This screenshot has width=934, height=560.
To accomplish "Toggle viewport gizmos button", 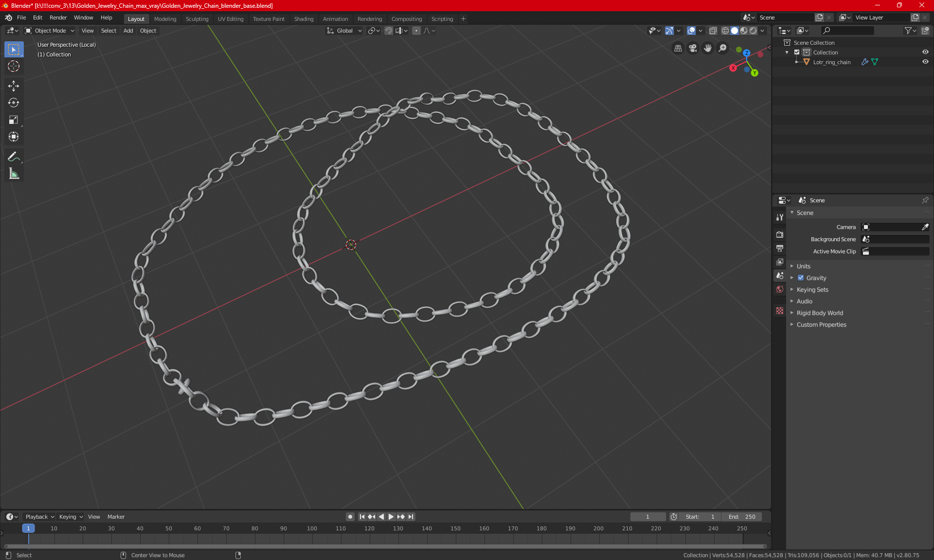I will pyautogui.click(x=669, y=31).
